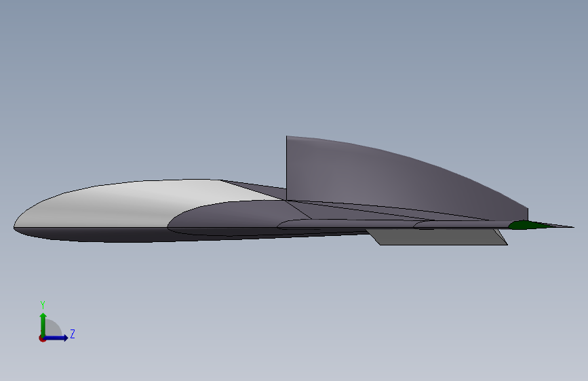
Task: Click the Z axis label
Action: [x=73, y=334]
